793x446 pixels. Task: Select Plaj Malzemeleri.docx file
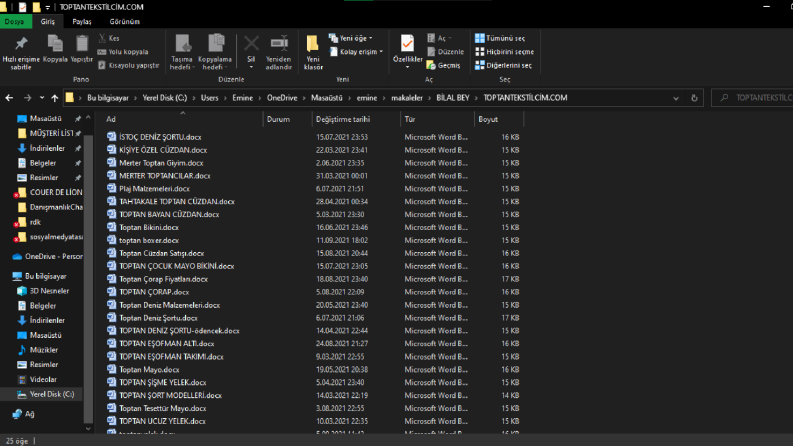point(154,189)
